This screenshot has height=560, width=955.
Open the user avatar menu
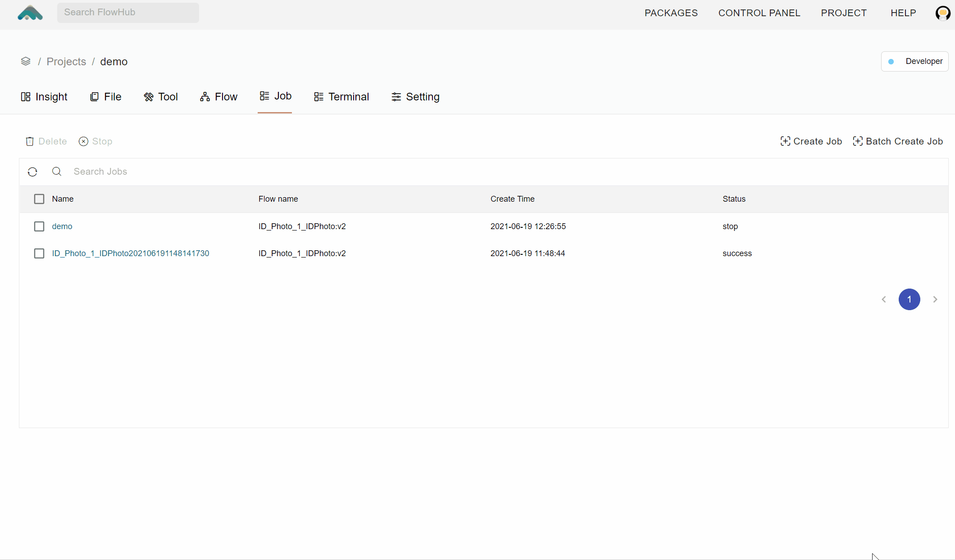click(943, 13)
